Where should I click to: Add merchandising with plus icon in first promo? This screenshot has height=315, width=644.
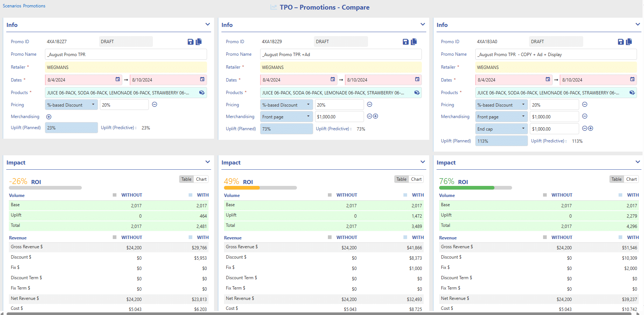pyautogui.click(x=49, y=117)
